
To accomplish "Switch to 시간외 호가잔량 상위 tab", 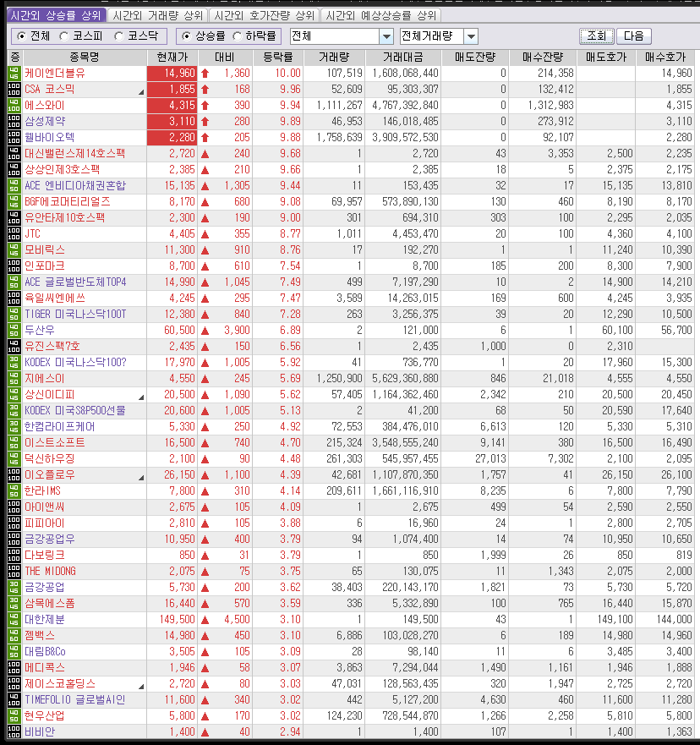I will pyautogui.click(x=264, y=16).
